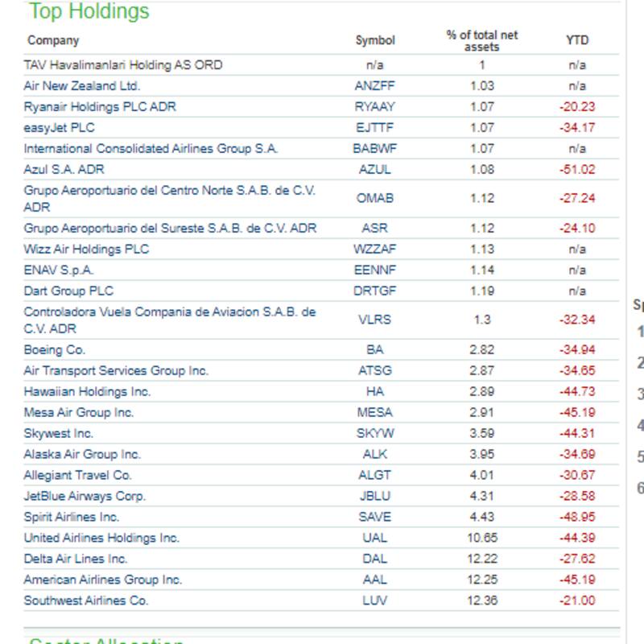Select Azul S.A. ADR company
The image size is (644, 644).
[64, 170]
